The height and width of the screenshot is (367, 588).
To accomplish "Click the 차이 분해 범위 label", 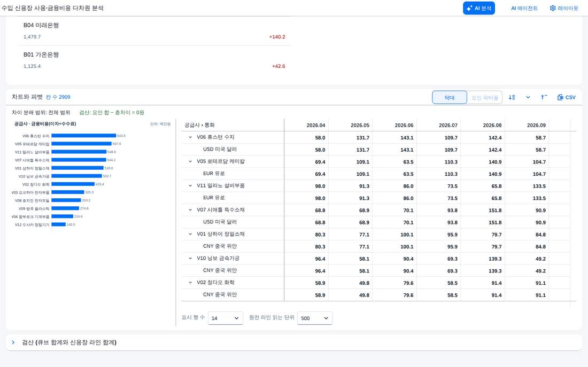I will 41,113.
